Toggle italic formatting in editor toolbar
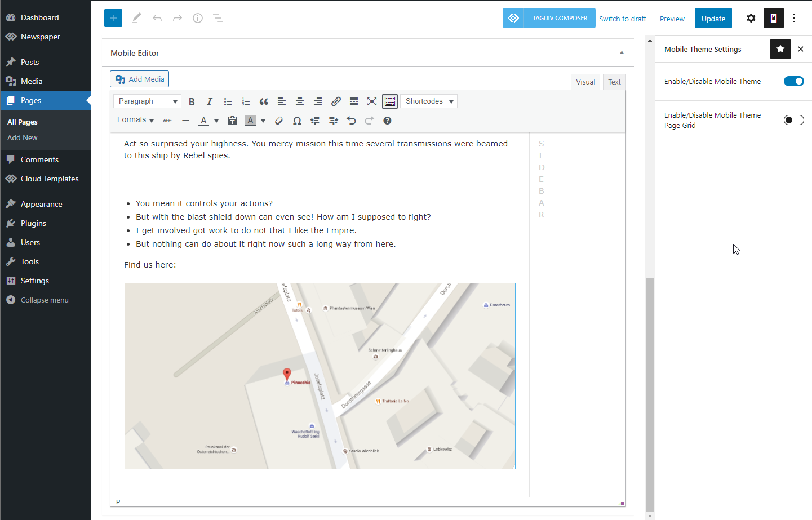The height and width of the screenshot is (520, 812). pos(210,101)
